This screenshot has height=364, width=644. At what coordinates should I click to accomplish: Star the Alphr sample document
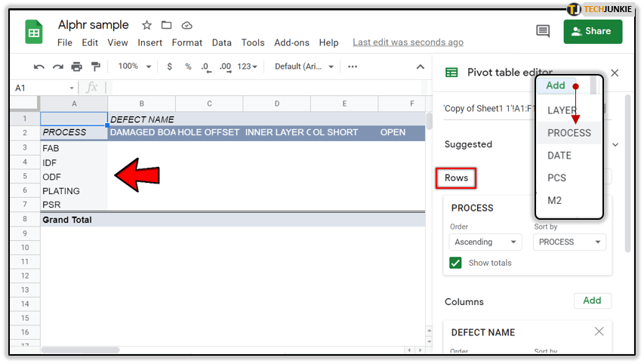tap(147, 26)
